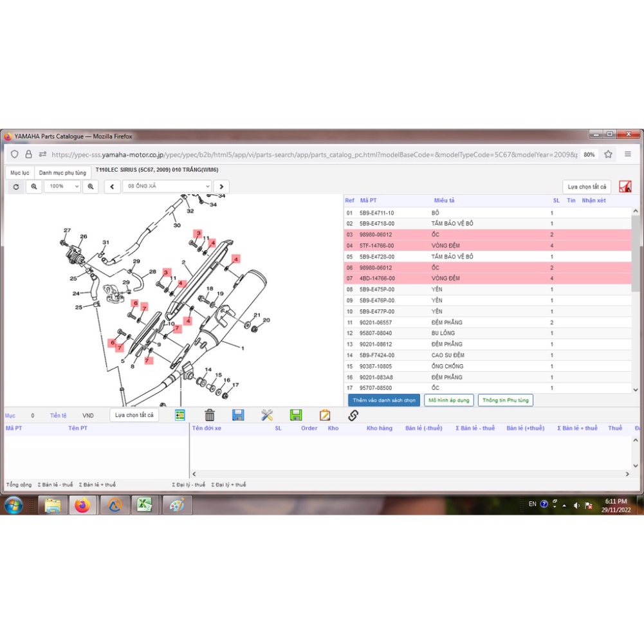Go to the next figure with the right arrow
This screenshot has height=644, width=644.
221,187
